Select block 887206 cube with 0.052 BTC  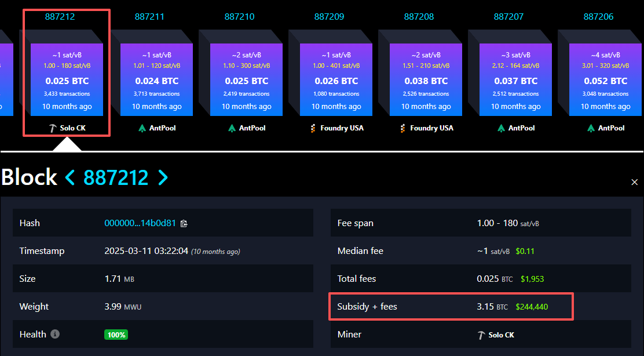coord(605,80)
